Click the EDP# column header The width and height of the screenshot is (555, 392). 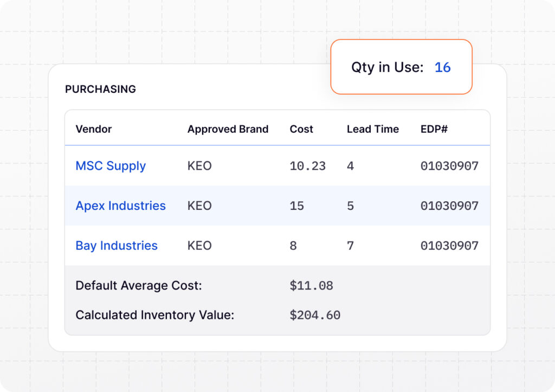coord(434,129)
